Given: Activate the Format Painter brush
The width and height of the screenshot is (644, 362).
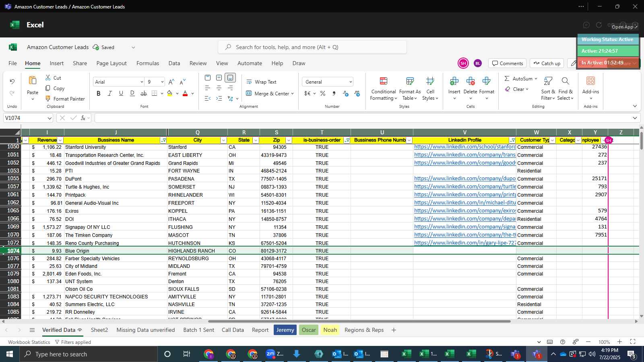Looking at the screenshot, I should pos(48,99).
